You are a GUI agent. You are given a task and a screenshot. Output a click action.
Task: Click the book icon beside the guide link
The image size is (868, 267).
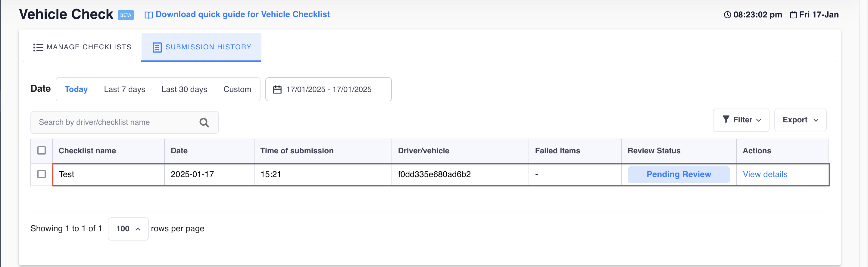[148, 15]
